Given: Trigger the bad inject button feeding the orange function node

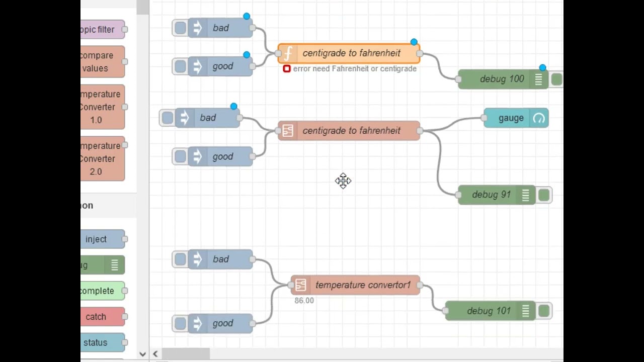Looking at the screenshot, I should pos(180,28).
